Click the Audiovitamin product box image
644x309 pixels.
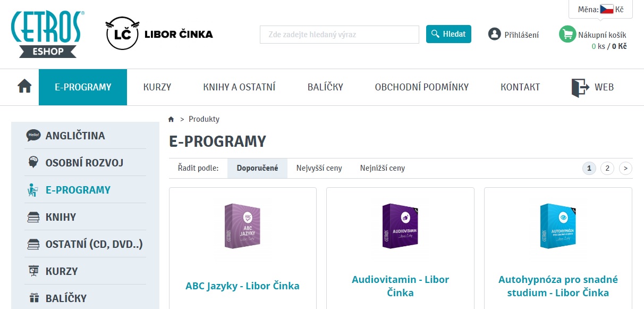tap(400, 227)
